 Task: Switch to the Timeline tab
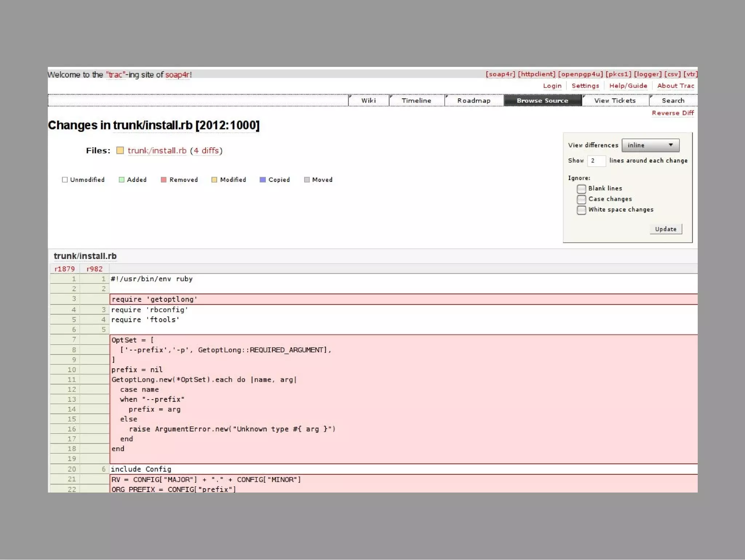pos(416,101)
